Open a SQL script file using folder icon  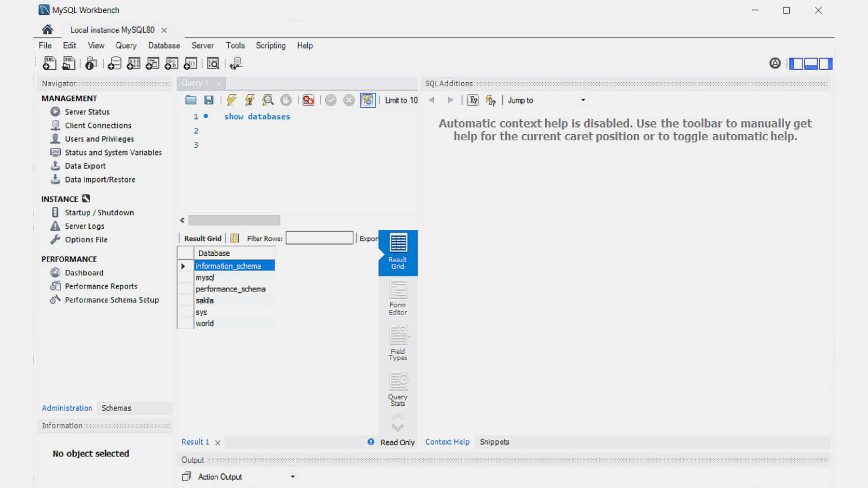click(191, 100)
